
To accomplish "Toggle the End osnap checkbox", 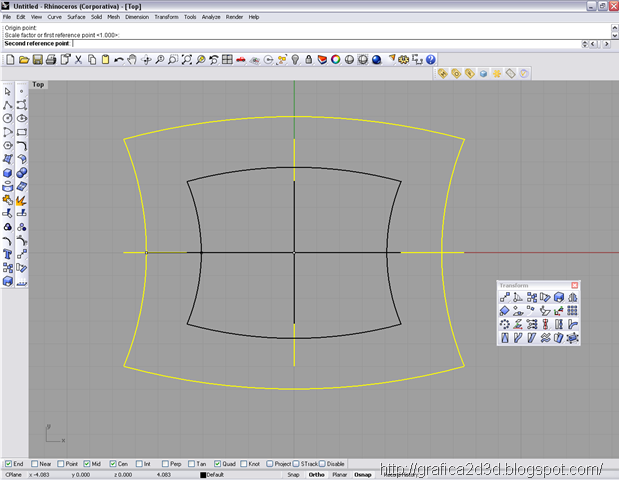I will (8, 463).
